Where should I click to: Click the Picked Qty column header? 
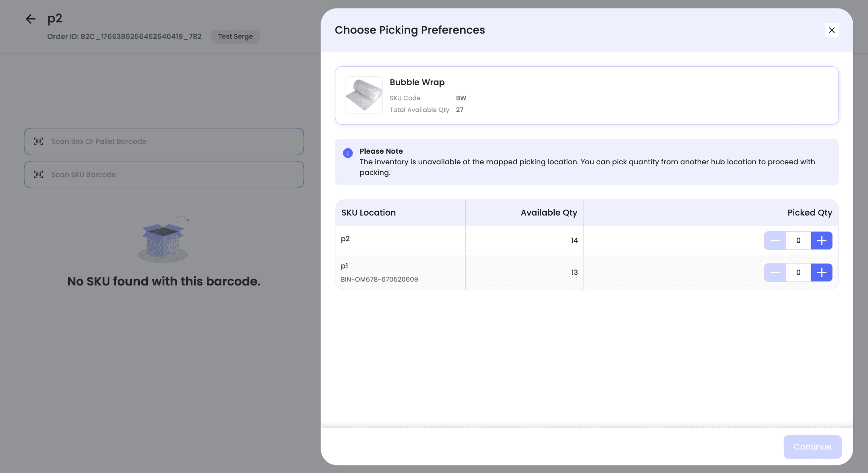(x=809, y=213)
